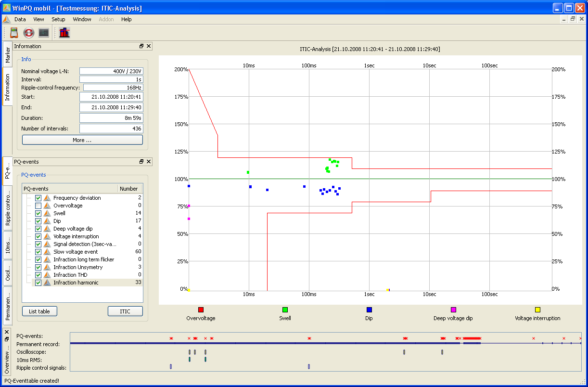The height and width of the screenshot is (387, 588).
Task: Uncheck the Swell checkbox
Action: pos(38,213)
